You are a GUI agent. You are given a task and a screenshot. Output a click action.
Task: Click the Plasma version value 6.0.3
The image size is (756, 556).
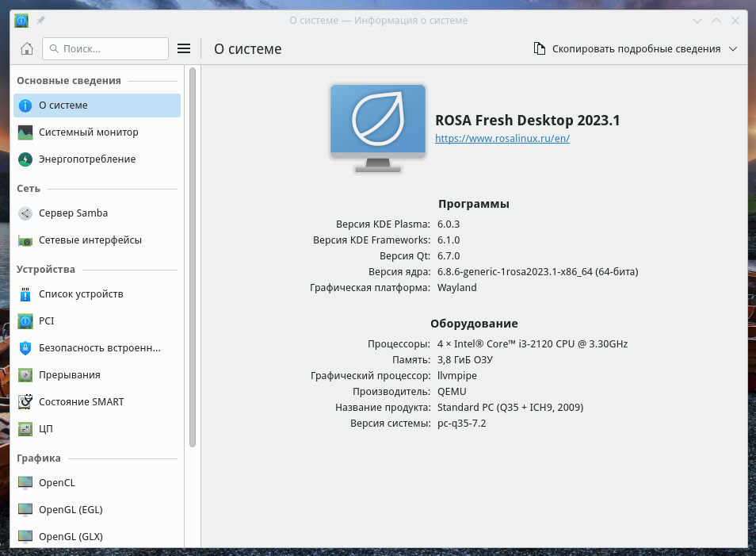[x=449, y=224]
